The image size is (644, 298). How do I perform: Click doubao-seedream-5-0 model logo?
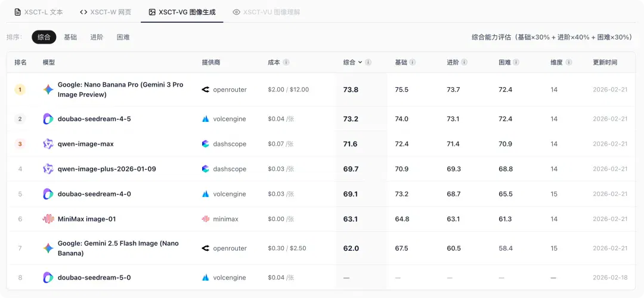48,278
